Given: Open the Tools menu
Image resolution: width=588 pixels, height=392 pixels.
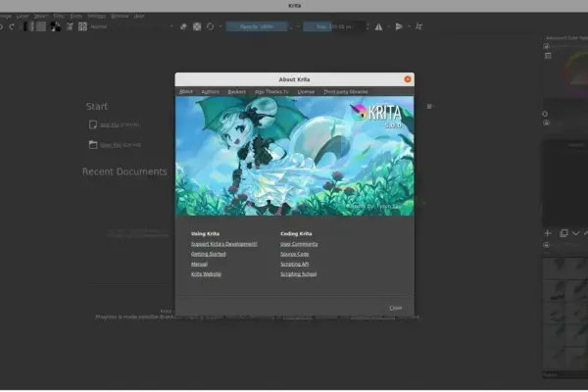Looking at the screenshot, I should pos(75,16).
